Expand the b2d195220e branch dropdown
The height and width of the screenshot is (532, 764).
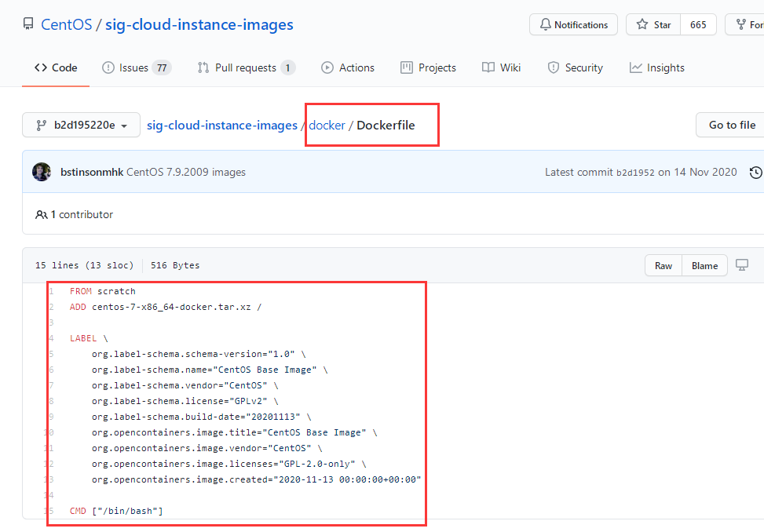point(82,125)
